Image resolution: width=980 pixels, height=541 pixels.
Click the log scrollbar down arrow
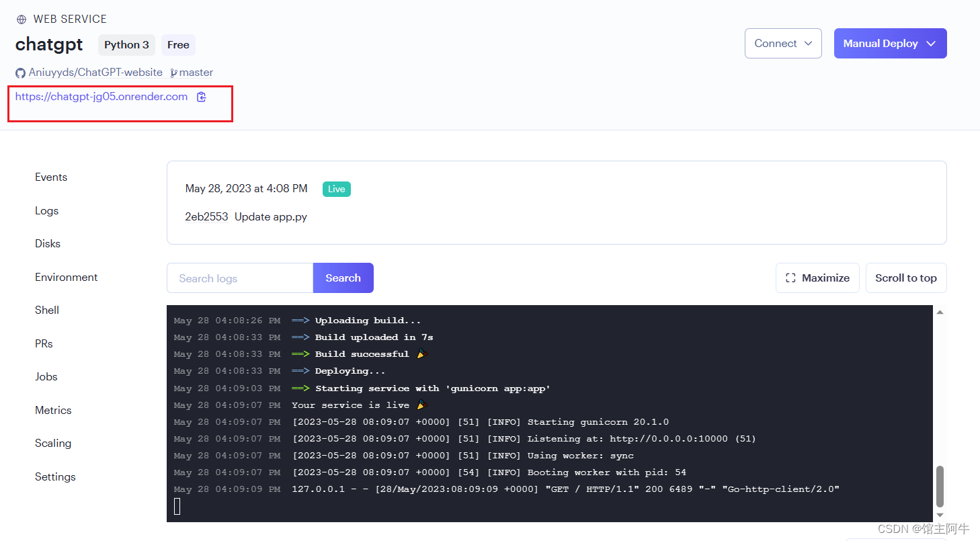940,515
